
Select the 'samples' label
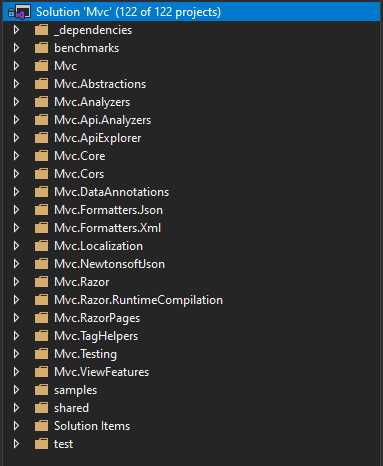(x=75, y=390)
